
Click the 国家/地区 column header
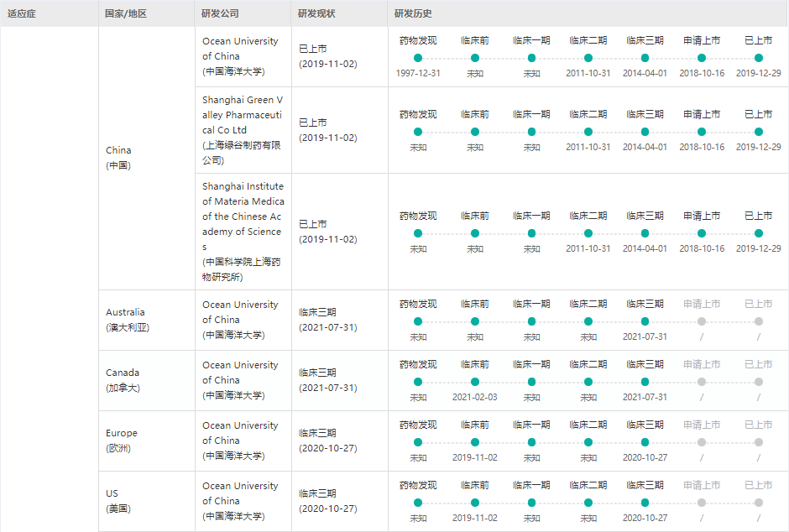click(x=126, y=13)
